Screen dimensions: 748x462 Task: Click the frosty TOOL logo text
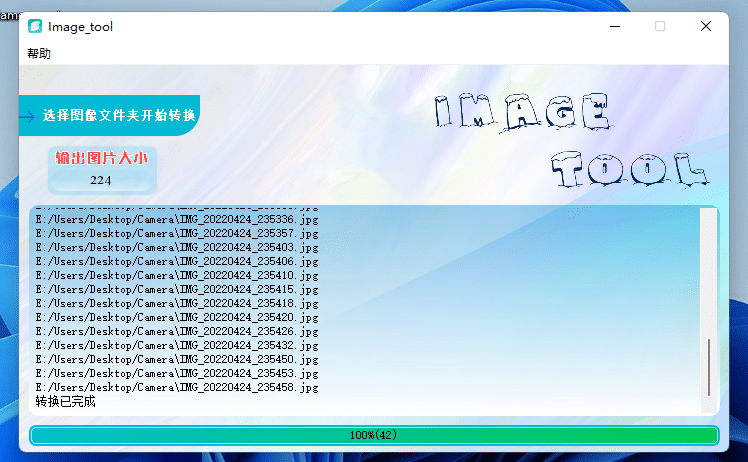pyautogui.click(x=624, y=170)
